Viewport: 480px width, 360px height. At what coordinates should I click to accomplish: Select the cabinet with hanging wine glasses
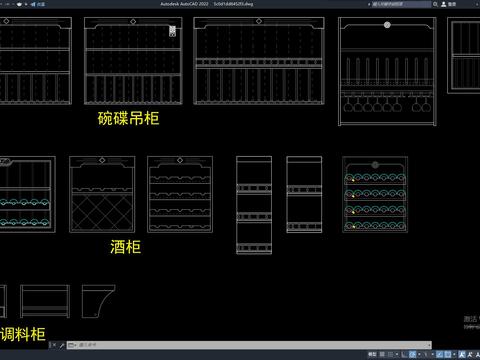(387, 71)
